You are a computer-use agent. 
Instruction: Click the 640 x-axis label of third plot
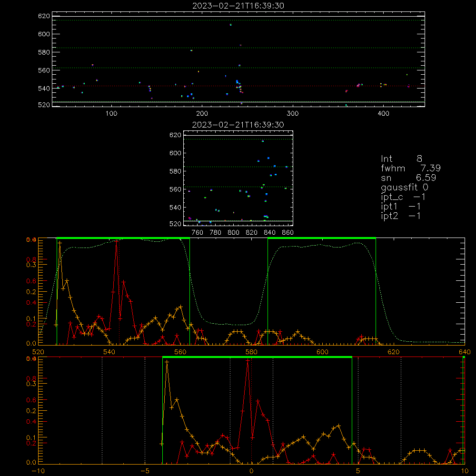pyautogui.click(x=465, y=352)
